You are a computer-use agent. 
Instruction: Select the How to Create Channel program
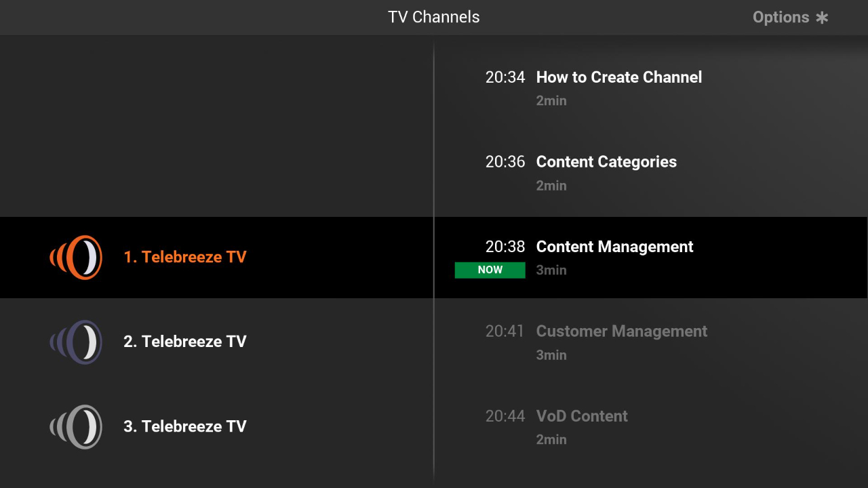click(x=618, y=77)
